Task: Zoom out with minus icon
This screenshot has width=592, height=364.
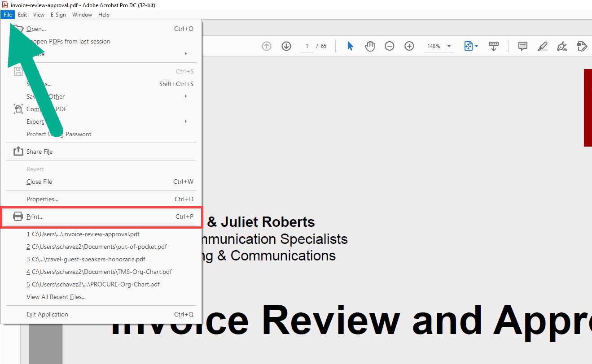Action: click(x=390, y=46)
